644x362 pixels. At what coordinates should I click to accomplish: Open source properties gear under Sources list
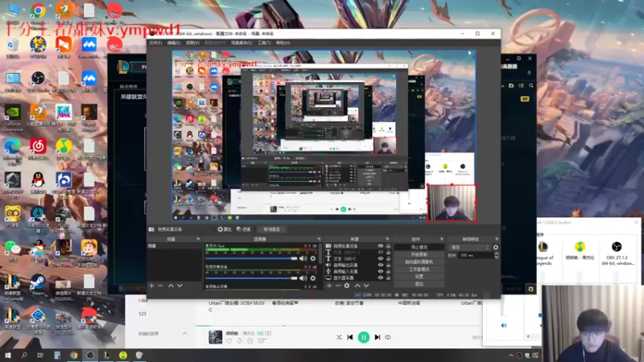(347, 286)
